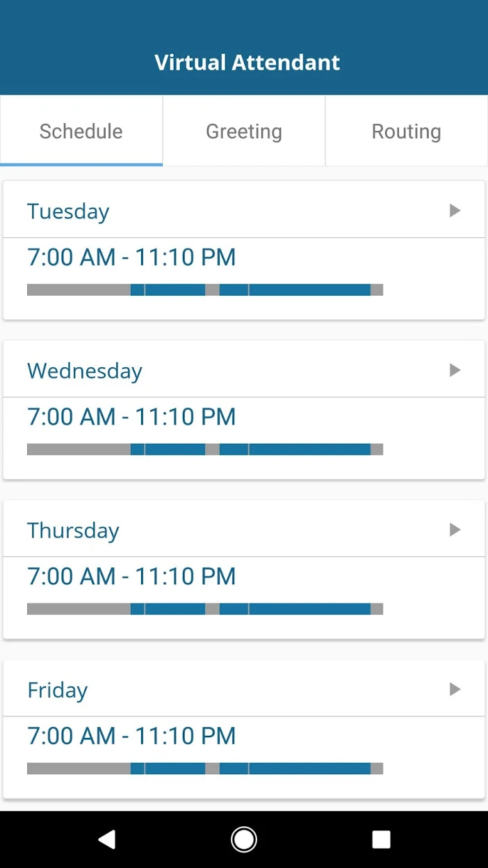Click the Thursday schedule timeline bar
The width and height of the screenshot is (488, 868).
tap(205, 609)
